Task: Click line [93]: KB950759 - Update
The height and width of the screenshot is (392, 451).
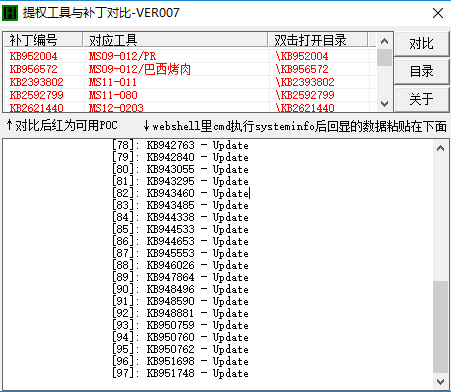Action: coord(180,325)
